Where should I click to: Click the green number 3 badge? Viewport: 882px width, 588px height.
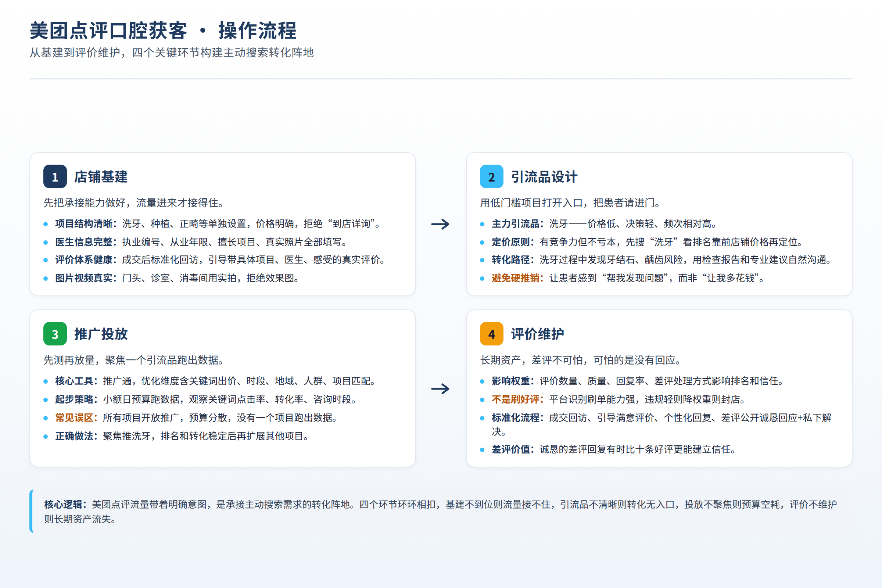click(55, 334)
